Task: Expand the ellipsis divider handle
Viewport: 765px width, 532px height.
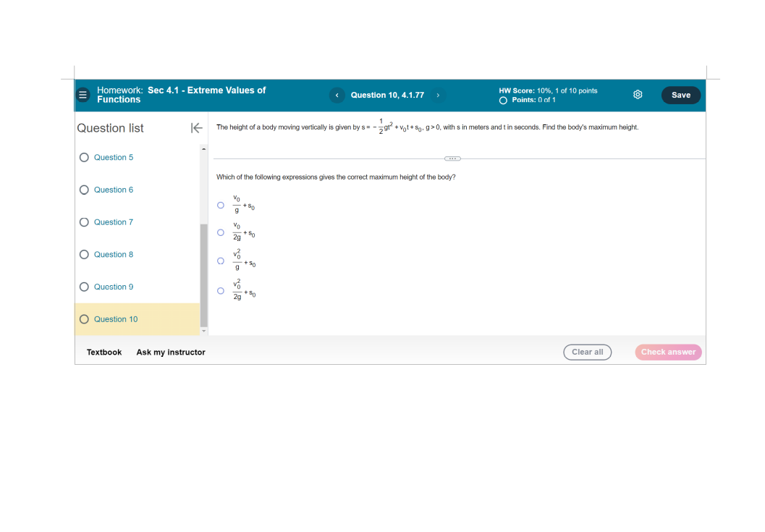Action: pos(452,159)
